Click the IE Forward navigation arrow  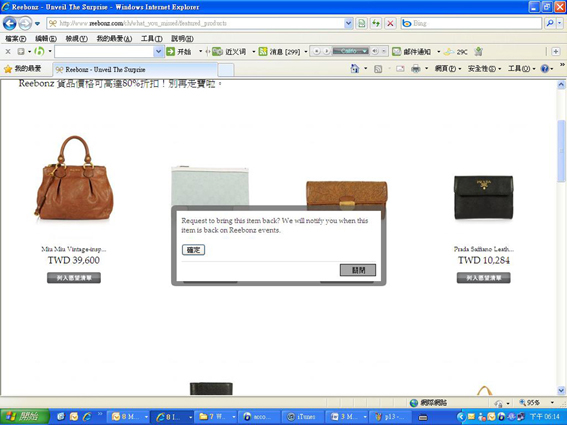click(x=25, y=24)
